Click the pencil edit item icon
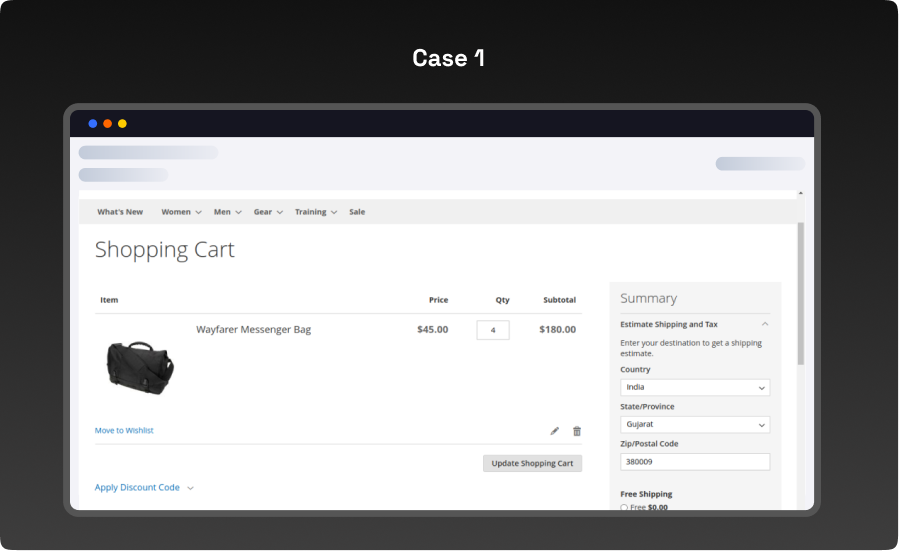This screenshot has width=899, height=551. 555,431
